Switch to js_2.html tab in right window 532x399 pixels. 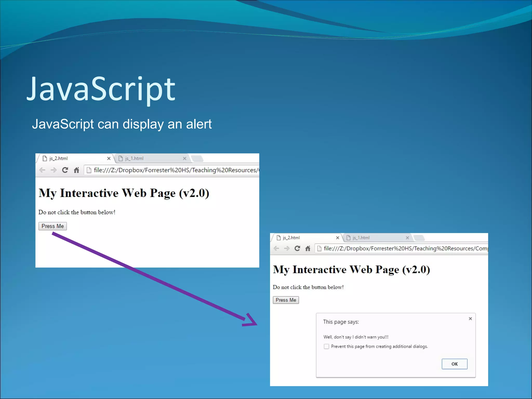pyautogui.click(x=307, y=238)
